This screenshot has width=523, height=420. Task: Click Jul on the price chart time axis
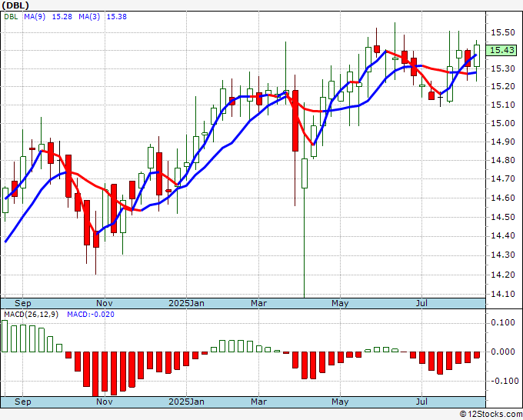[422, 303]
